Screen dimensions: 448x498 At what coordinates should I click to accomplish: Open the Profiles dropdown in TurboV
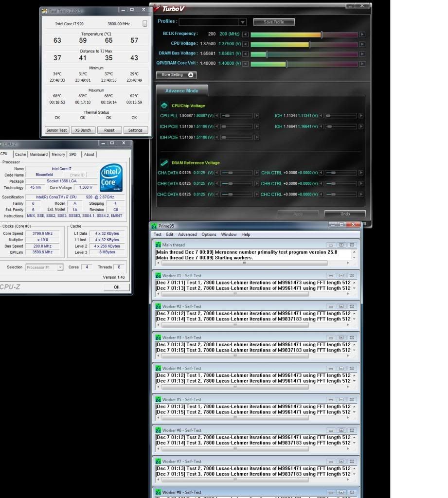click(x=242, y=22)
